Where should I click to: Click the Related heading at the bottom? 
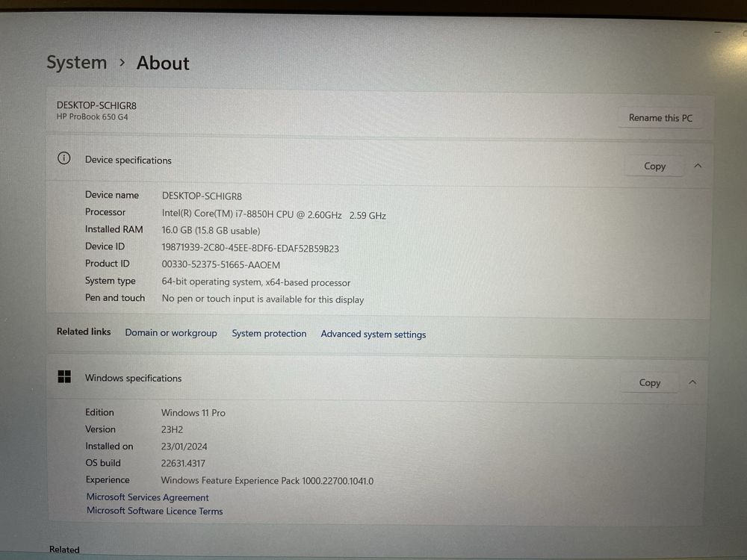(x=64, y=550)
